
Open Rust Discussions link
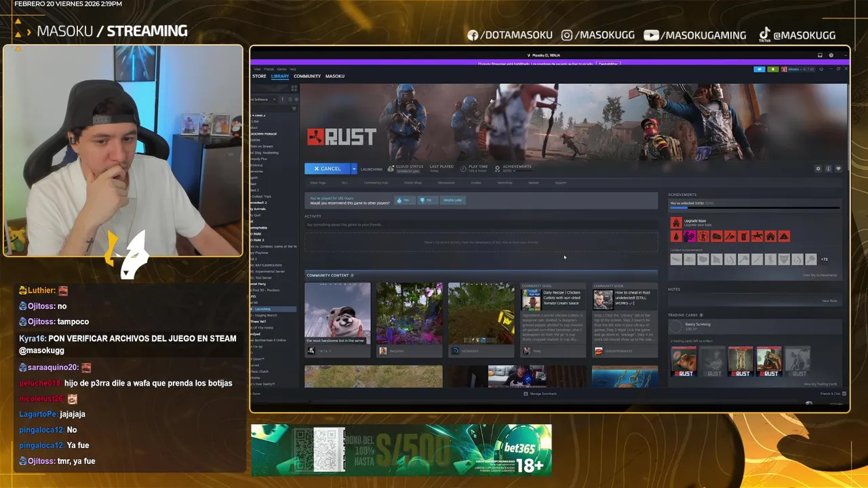point(446,182)
